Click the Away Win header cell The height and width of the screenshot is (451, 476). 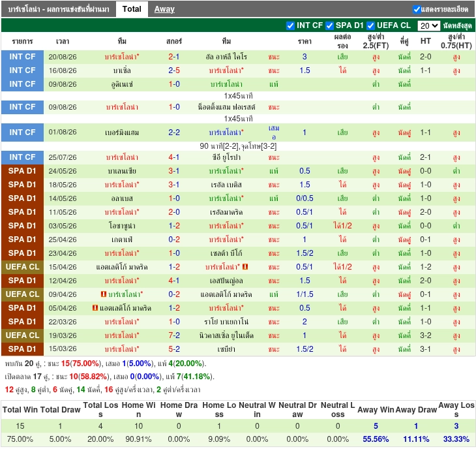376,410
